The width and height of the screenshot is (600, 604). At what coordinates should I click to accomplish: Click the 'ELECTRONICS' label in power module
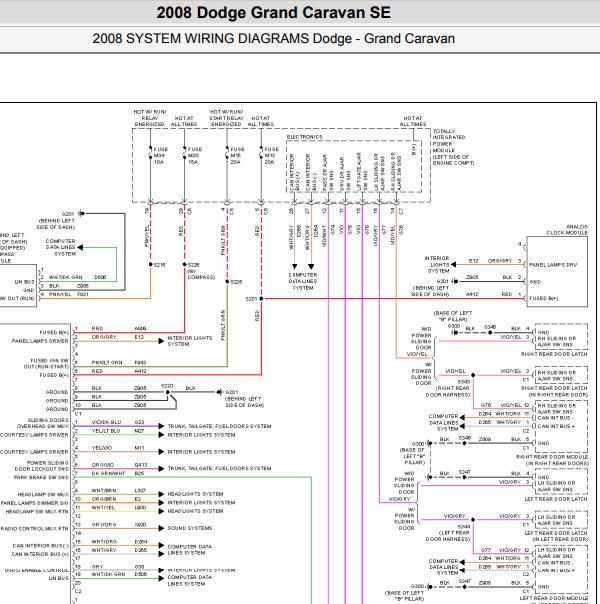tap(304, 137)
